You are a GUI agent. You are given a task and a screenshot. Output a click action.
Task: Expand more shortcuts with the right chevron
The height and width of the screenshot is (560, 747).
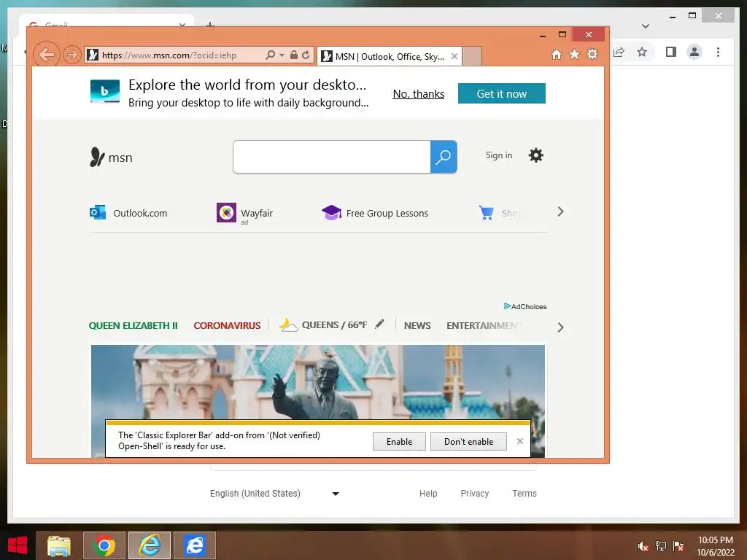coord(560,212)
